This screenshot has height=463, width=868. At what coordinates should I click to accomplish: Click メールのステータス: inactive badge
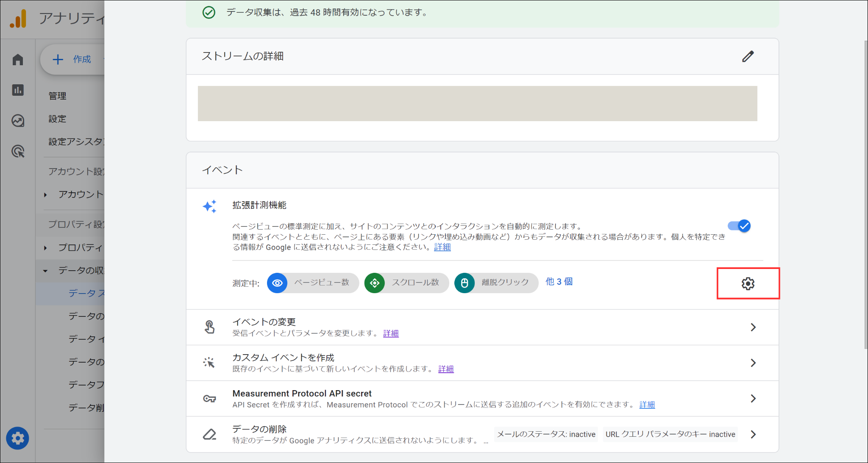tap(546, 434)
